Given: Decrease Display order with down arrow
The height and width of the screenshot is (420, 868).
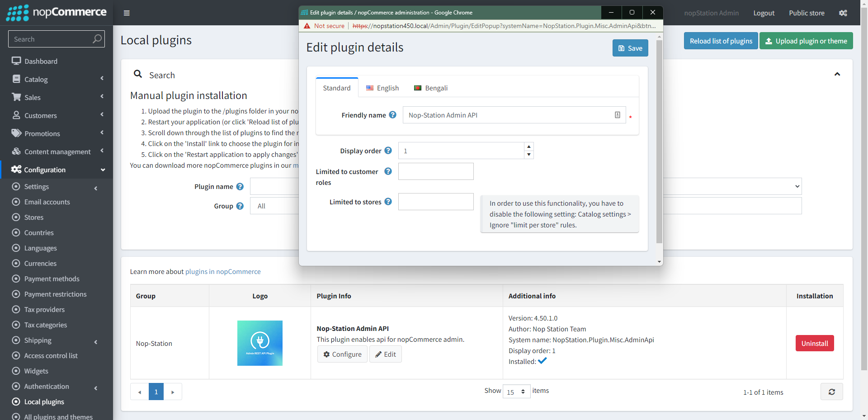Looking at the screenshot, I should (529, 155).
